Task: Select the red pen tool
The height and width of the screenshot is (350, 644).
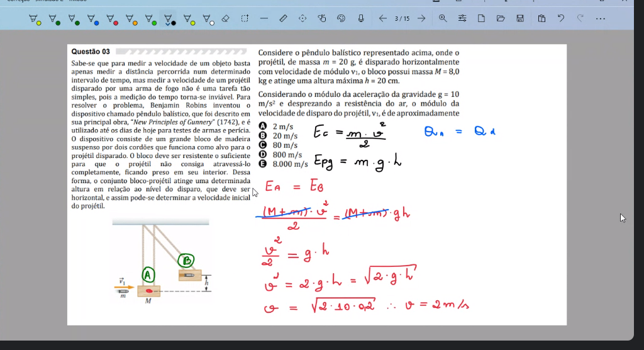Action: 112,19
